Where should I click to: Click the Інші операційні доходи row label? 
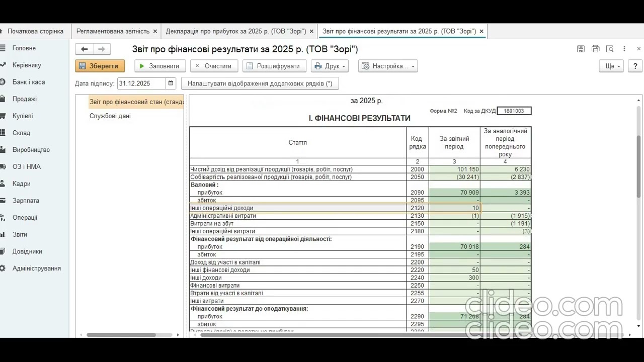221,208
